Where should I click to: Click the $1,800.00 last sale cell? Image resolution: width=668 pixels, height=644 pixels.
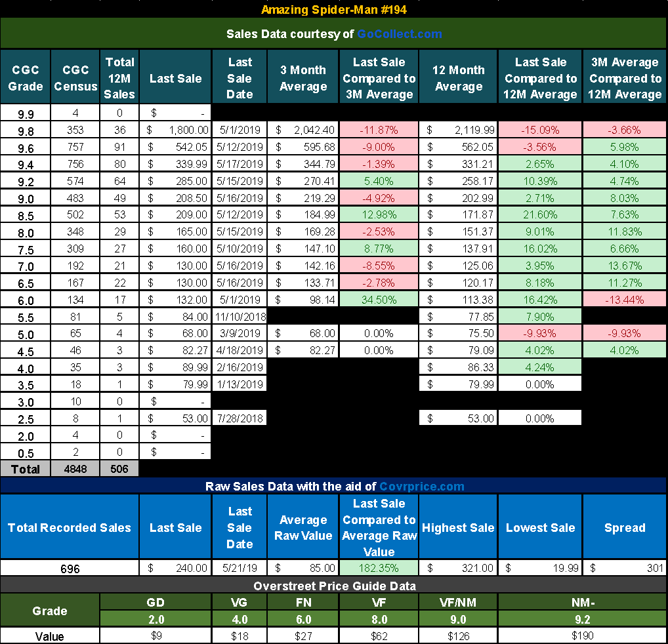(x=175, y=130)
